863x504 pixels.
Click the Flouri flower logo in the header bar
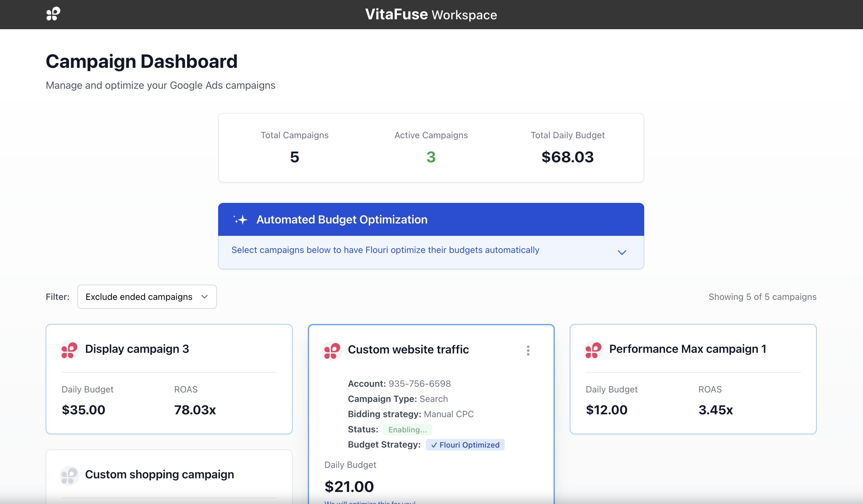pyautogui.click(x=53, y=14)
